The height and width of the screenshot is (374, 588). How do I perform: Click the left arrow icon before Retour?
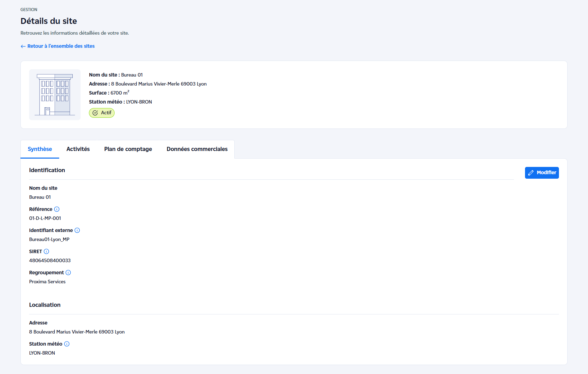pos(23,46)
